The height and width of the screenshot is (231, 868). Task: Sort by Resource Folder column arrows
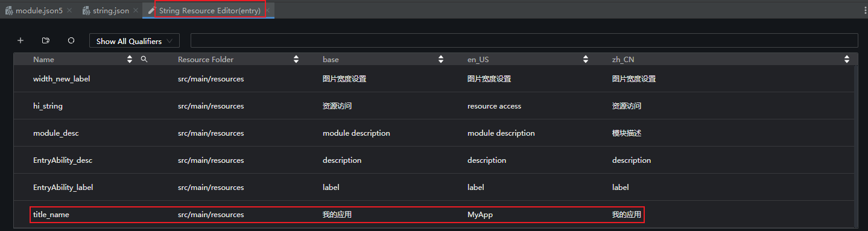click(x=296, y=59)
